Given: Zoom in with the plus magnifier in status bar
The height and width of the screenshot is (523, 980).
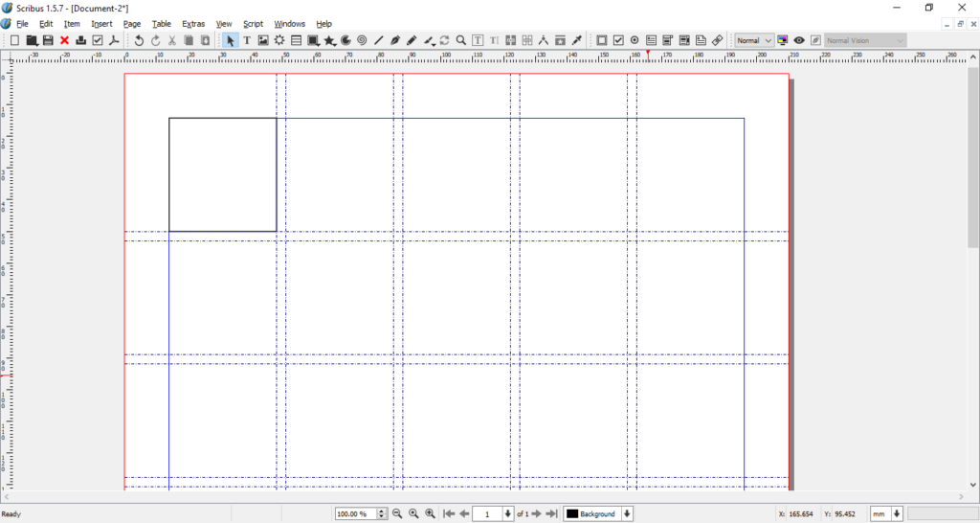Looking at the screenshot, I should (x=430, y=513).
